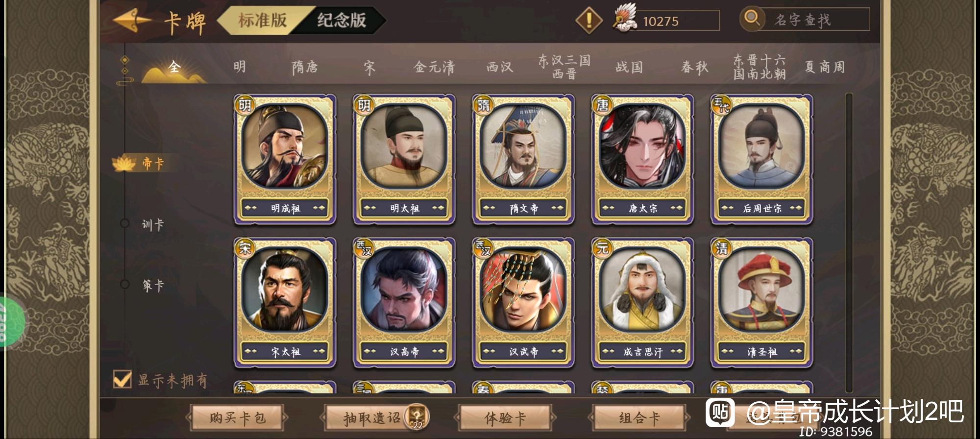Tap the golden back arrow icon
Image resolution: width=980 pixels, height=439 pixels.
click(x=132, y=21)
